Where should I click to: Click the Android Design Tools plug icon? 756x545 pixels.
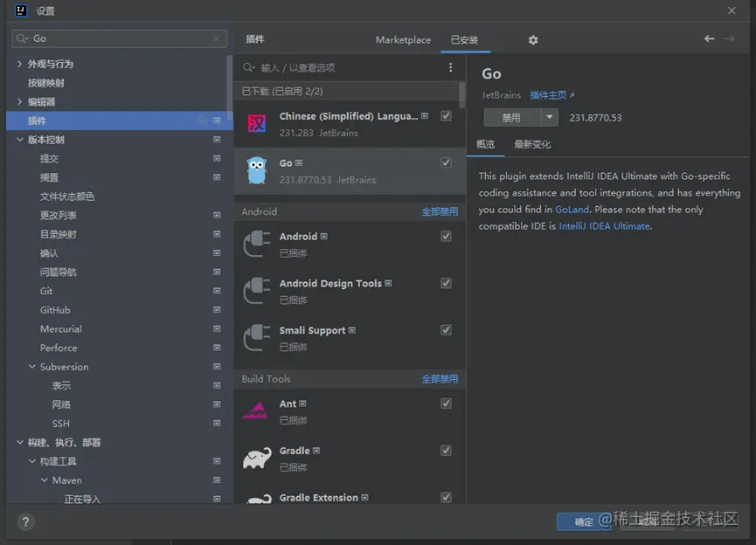256,291
